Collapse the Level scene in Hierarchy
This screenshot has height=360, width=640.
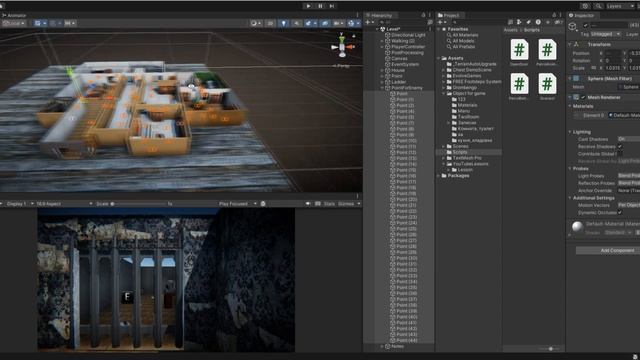[377, 29]
